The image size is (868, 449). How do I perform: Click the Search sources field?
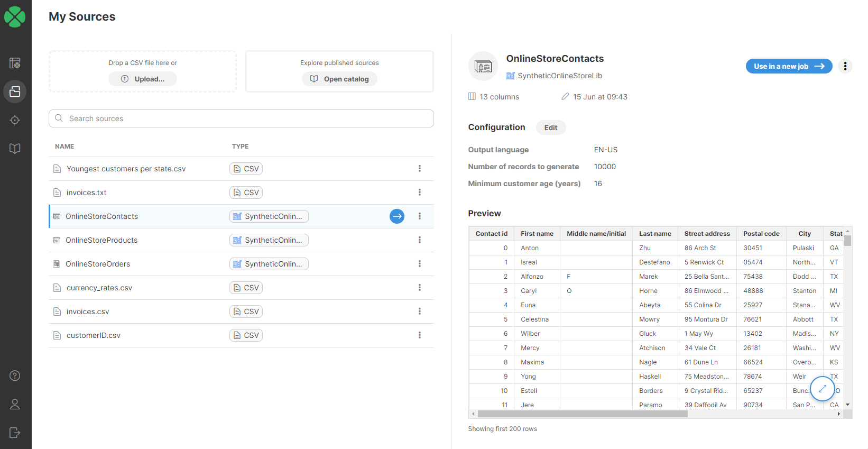point(241,118)
